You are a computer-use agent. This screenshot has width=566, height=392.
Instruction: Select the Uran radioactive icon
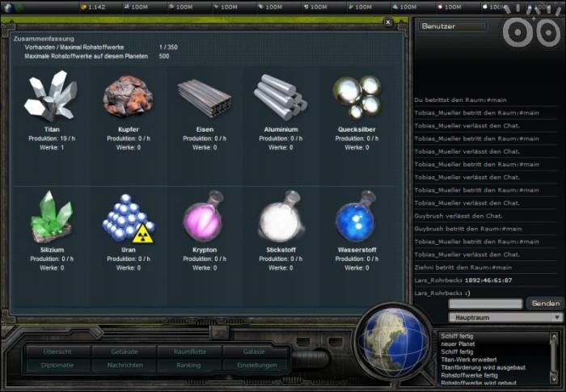tap(129, 218)
